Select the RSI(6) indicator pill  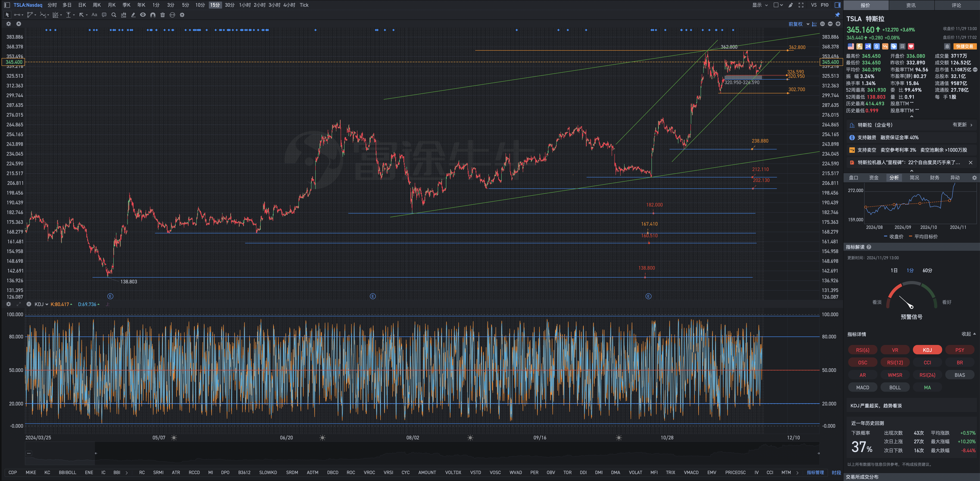(x=863, y=350)
